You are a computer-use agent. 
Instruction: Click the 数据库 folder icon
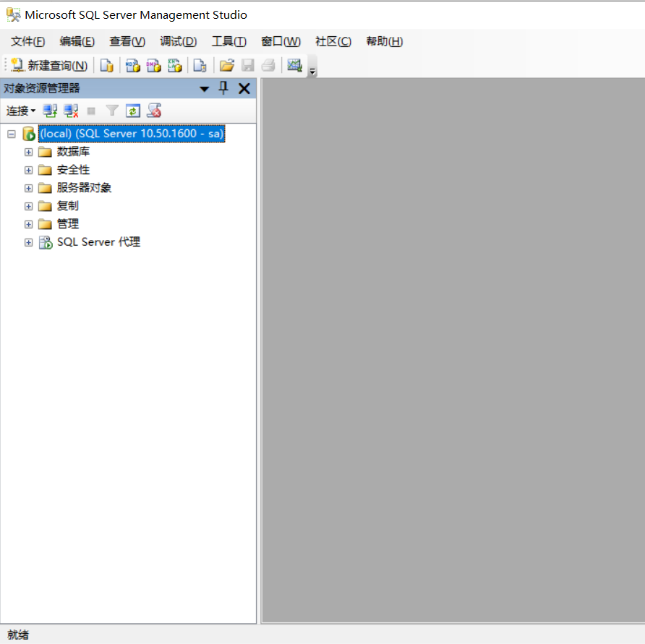click(x=45, y=153)
